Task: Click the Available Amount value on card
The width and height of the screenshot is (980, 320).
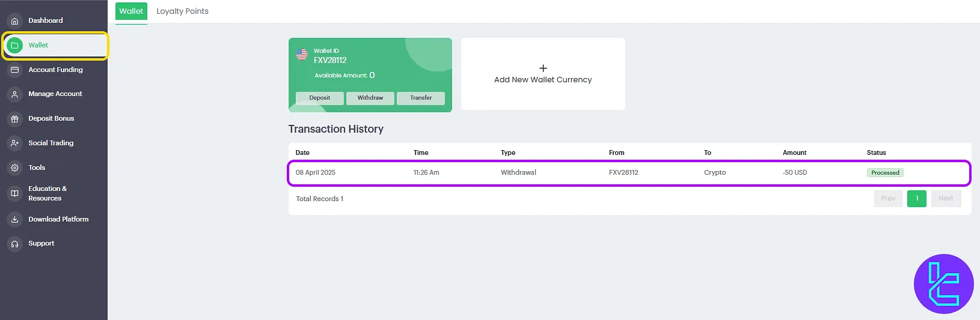Action: [372, 76]
